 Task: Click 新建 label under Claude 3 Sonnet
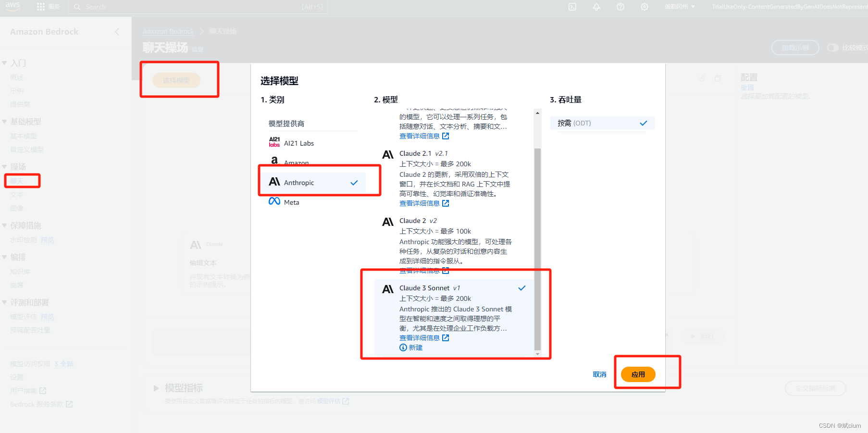[x=416, y=347]
